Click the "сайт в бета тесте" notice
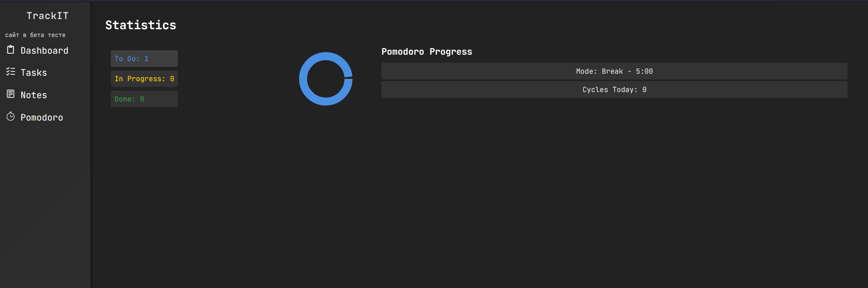 [35, 35]
